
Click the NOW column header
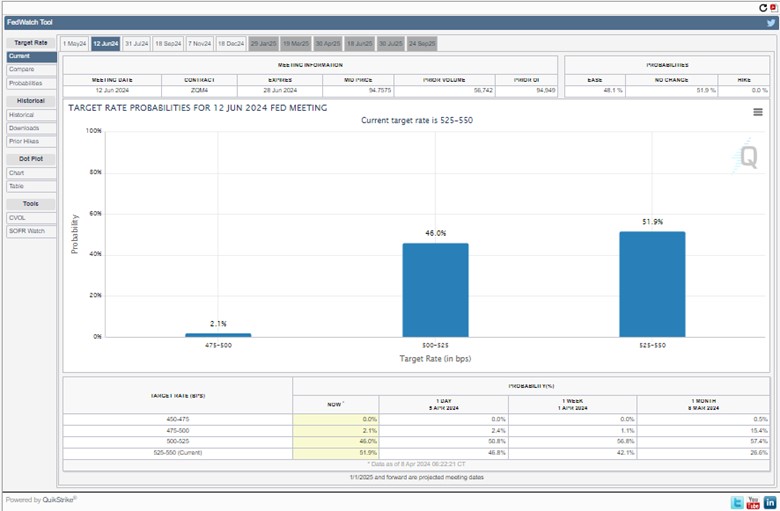[335, 405]
